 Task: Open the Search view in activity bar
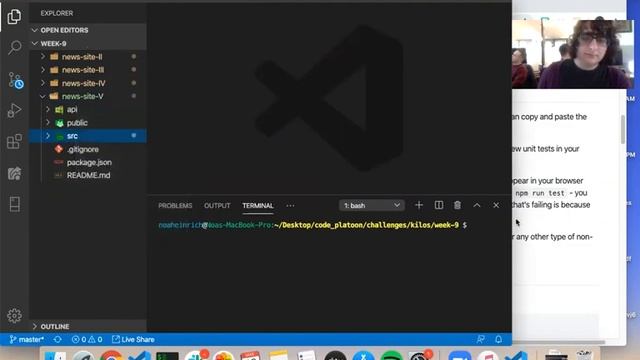(14, 47)
